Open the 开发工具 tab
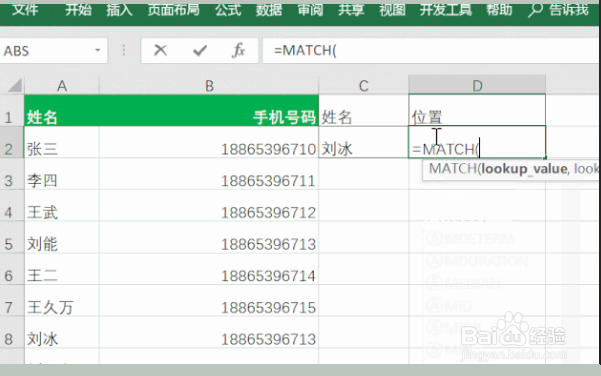This screenshot has height=376, width=601. (x=446, y=10)
